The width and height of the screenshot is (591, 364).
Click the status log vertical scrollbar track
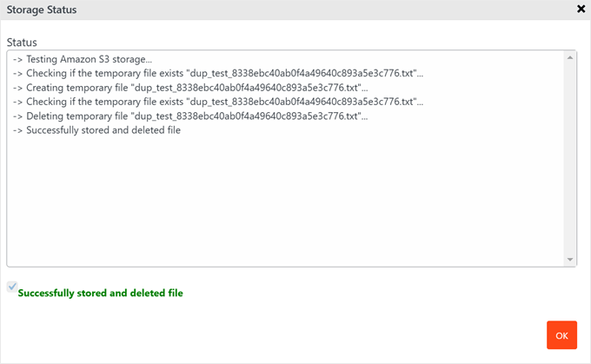pyautogui.click(x=571, y=156)
